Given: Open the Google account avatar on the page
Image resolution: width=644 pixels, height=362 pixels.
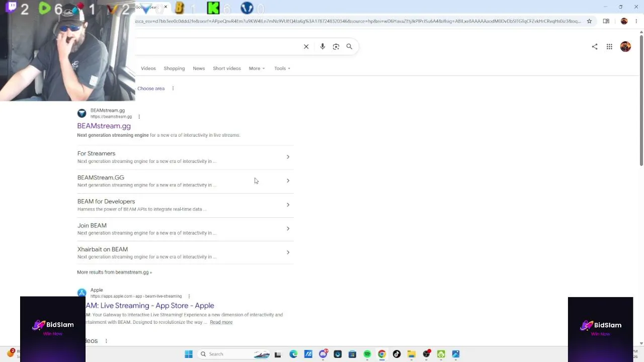Looking at the screenshot, I should pos(625,47).
